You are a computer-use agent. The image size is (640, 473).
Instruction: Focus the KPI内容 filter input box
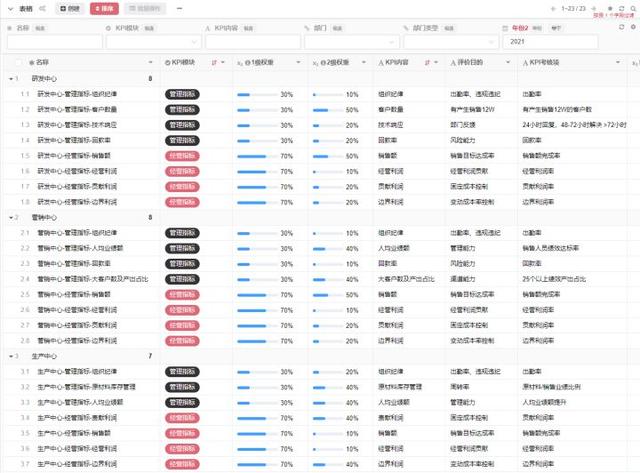tap(253, 42)
